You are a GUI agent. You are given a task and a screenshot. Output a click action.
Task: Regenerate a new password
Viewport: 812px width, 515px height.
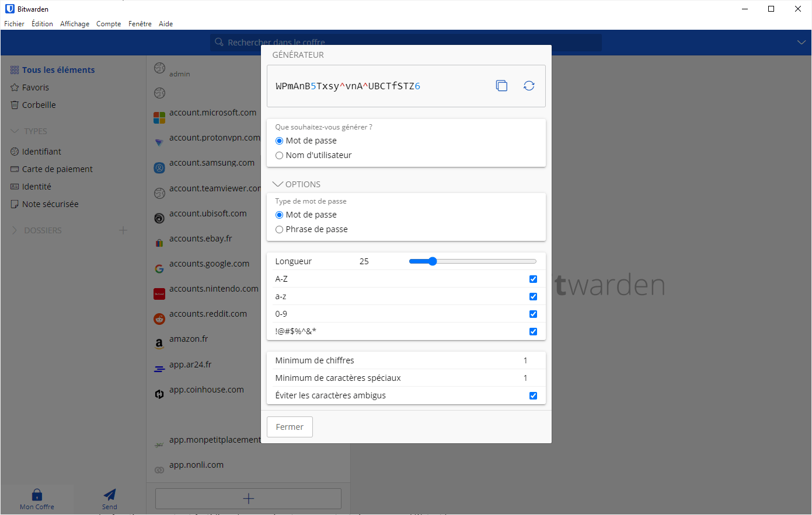pos(529,85)
